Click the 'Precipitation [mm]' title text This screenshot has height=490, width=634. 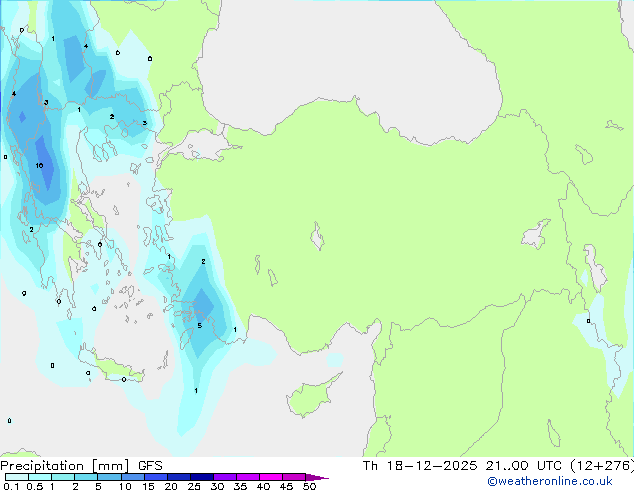[65, 466]
